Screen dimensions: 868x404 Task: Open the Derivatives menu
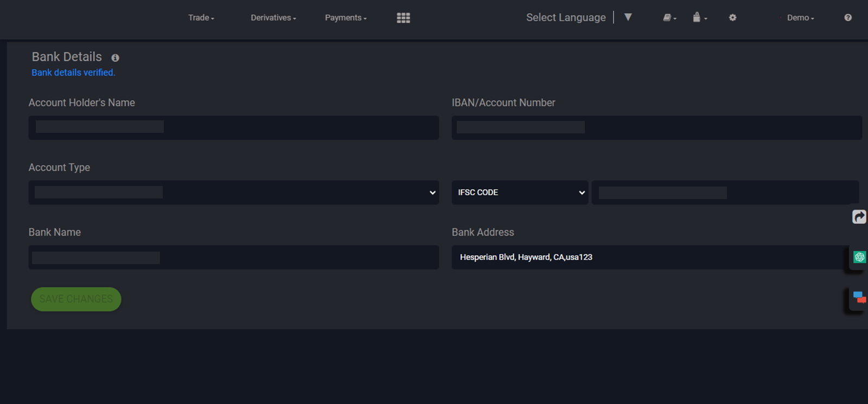273,18
